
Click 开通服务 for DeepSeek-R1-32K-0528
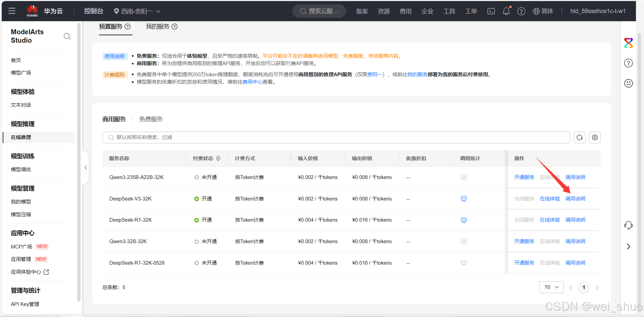(x=524, y=263)
